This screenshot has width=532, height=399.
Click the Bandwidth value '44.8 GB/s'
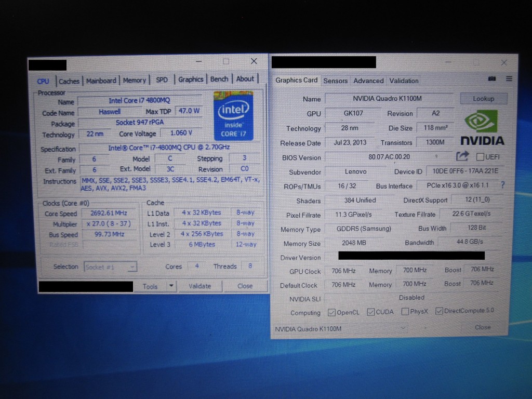(470, 242)
